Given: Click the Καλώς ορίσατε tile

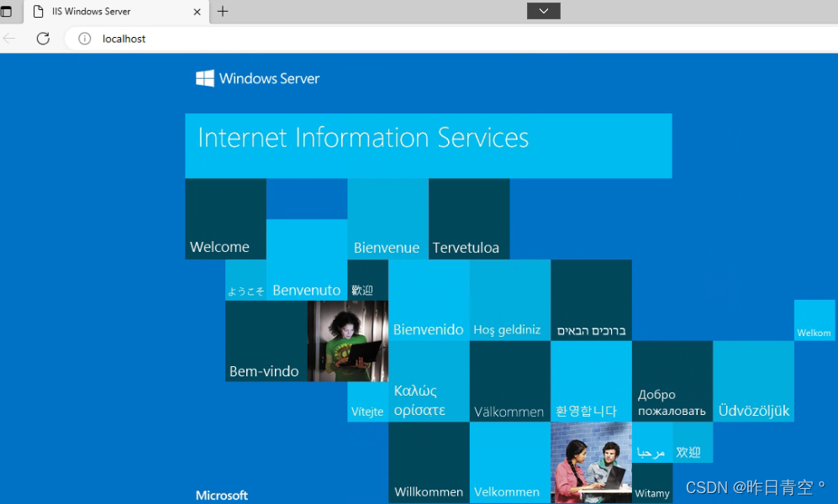Looking at the screenshot, I should [x=429, y=381].
